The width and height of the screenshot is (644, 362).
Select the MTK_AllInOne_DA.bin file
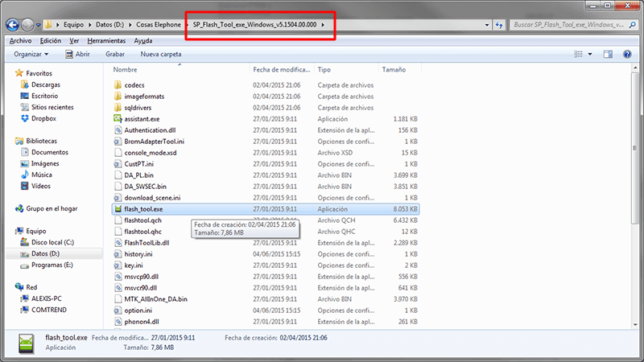click(x=155, y=299)
